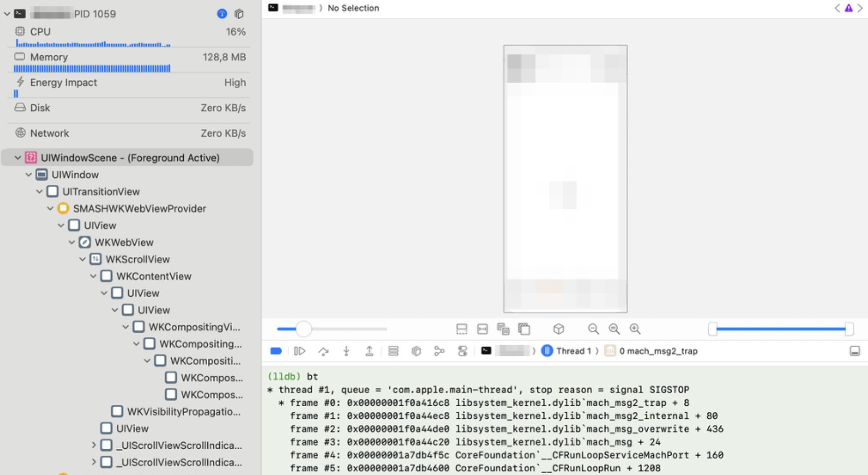Hide the debug console area
The width and height of the screenshot is (868, 475).
(x=854, y=351)
